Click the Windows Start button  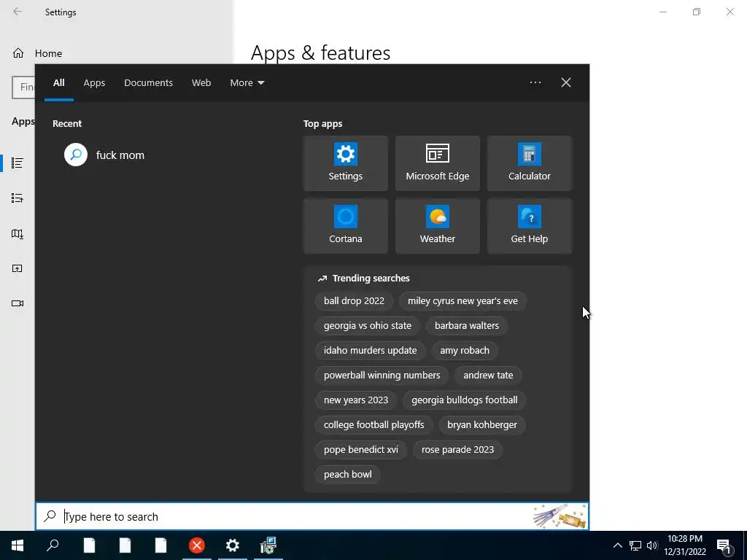tap(18, 545)
